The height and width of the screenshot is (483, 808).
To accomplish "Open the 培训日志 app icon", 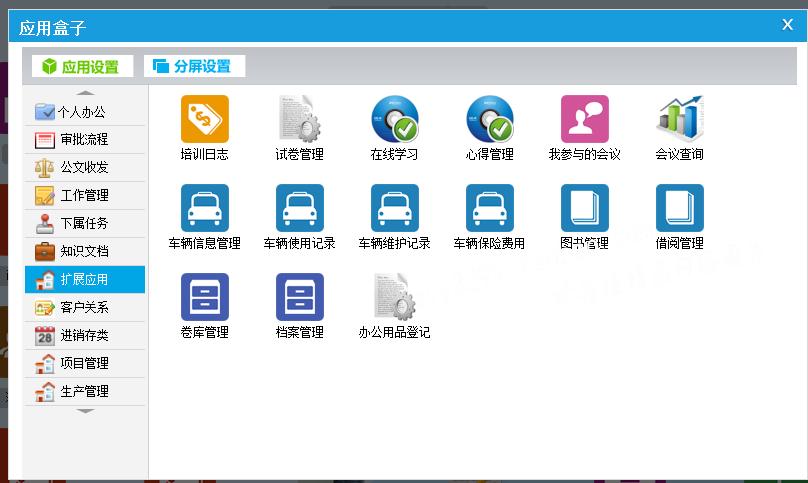I will pyautogui.click(x=204, y=120).
